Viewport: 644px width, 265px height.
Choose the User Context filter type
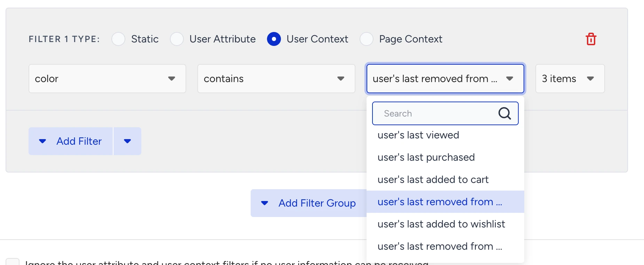pos(274,39)
